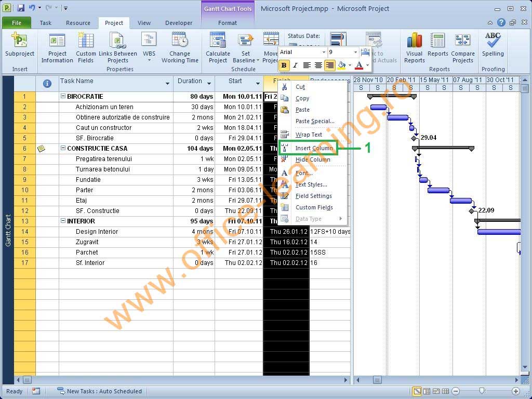Choose Wrap Text in context menu
Screen dimensions: 532x399
pos(312,135)
